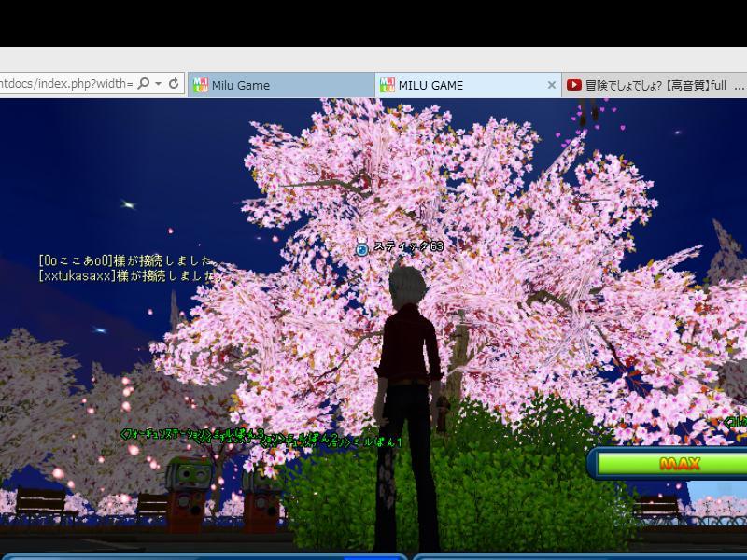Click the refresh page icon
This screenshot has height=560, width=747.
174,84
